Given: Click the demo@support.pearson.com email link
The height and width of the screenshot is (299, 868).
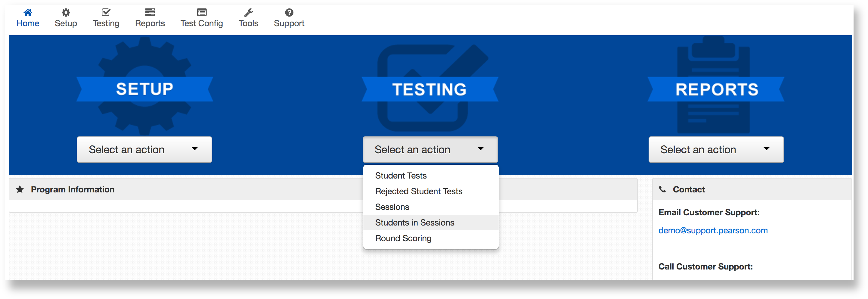Looking at the screenshot, I should (713, 231).
